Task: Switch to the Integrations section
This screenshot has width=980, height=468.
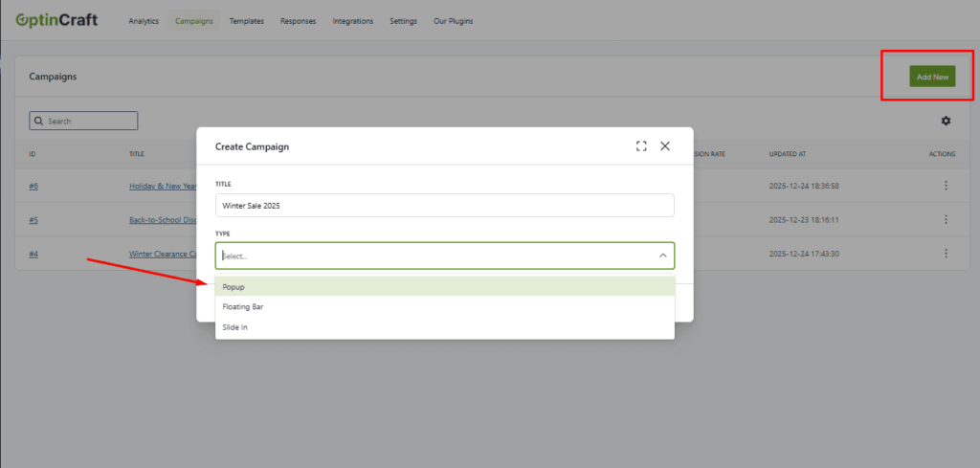Action: pyautogui.click(x=352, y=21)
